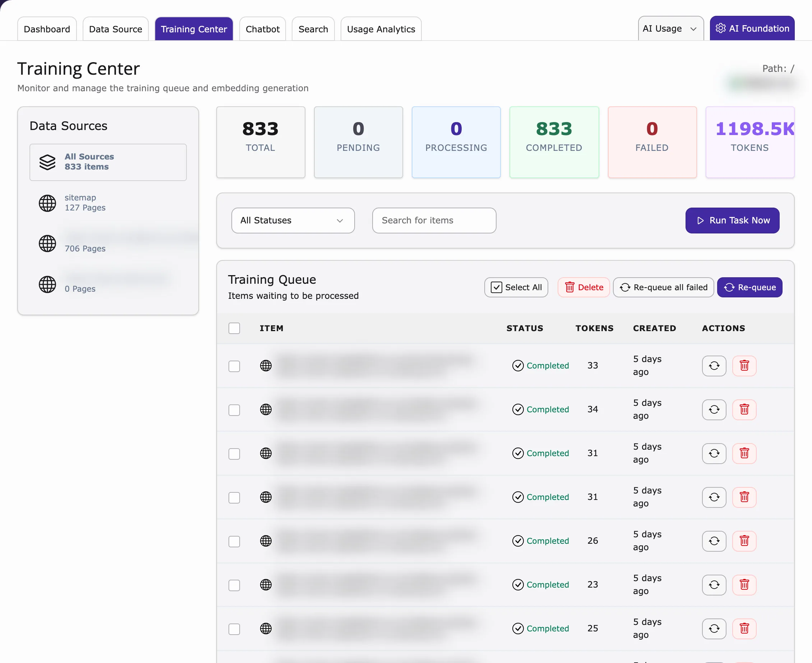
Task: Click the purple Re-queue button
Action: pos(749,287)
